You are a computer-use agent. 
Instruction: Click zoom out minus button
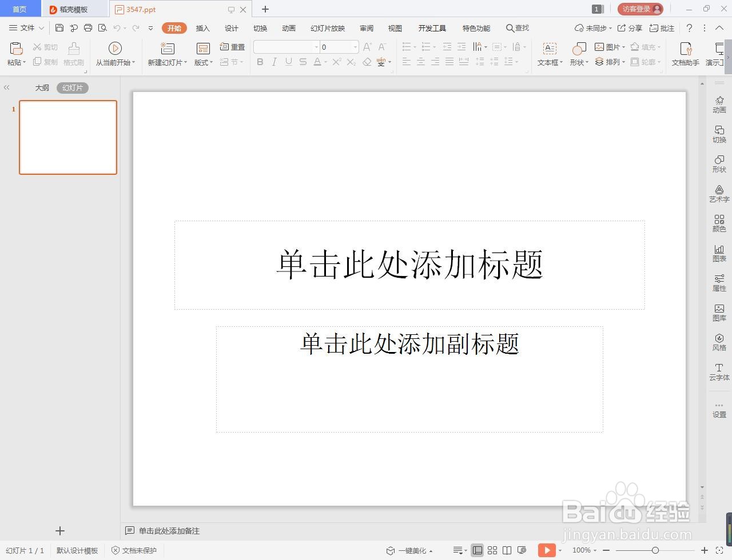[x=606, y=550]
